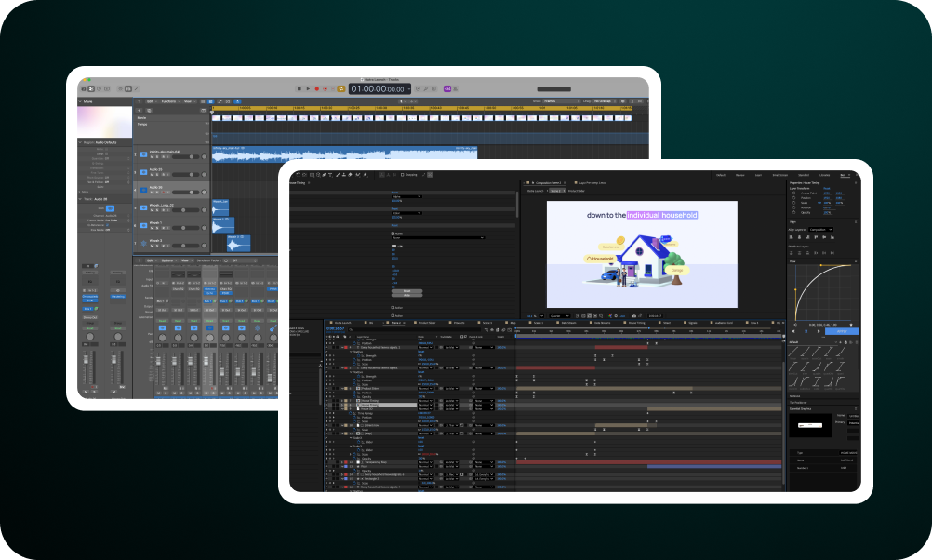Toggle the Active checkbox in Effect Controls

[x=393, y=233]
